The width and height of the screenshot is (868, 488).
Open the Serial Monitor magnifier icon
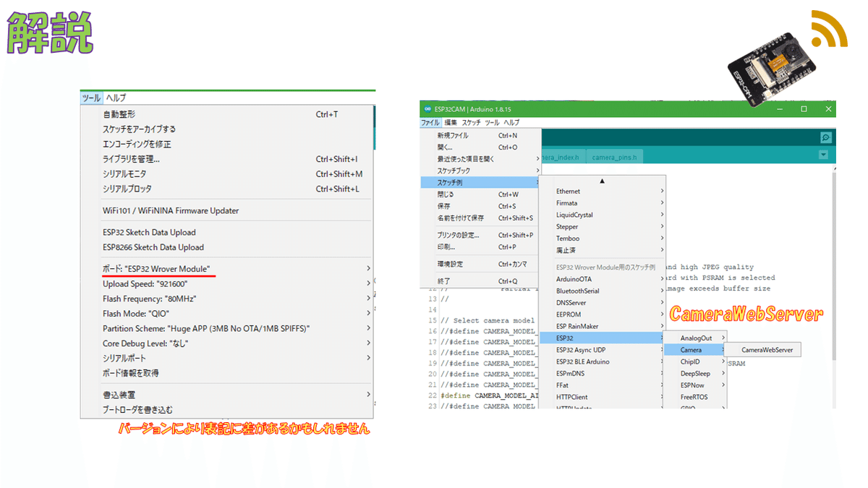(x=826, y=137)
